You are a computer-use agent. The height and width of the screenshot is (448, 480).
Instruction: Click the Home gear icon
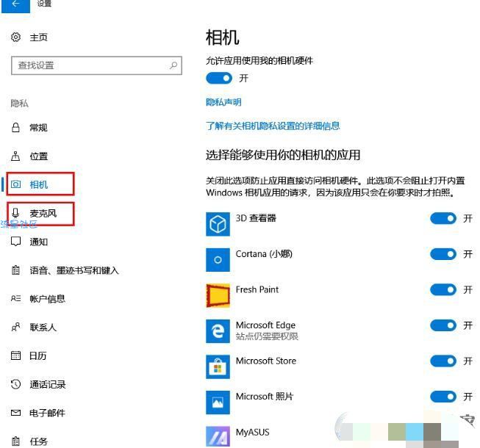tap(15, 37)
